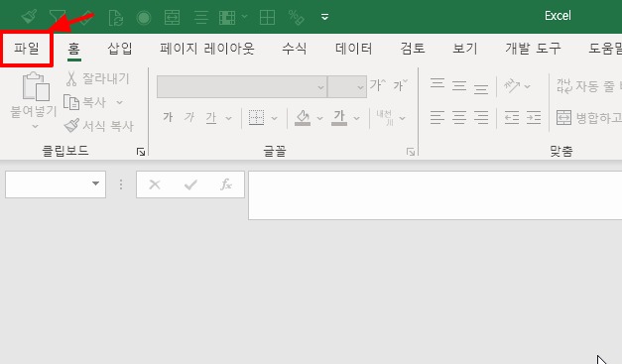Click the record macro circle icon
Screen dimensions: 622x364
(144, 18)
